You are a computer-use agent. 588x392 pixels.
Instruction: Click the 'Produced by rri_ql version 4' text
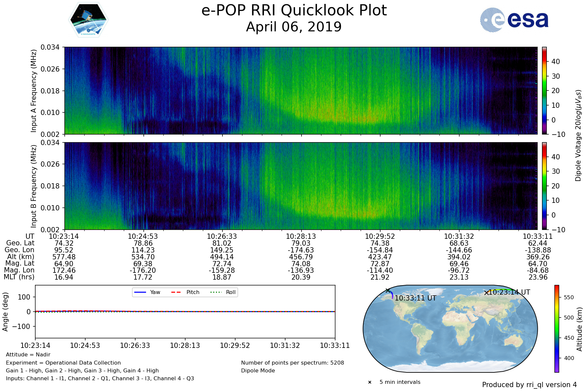529,385
